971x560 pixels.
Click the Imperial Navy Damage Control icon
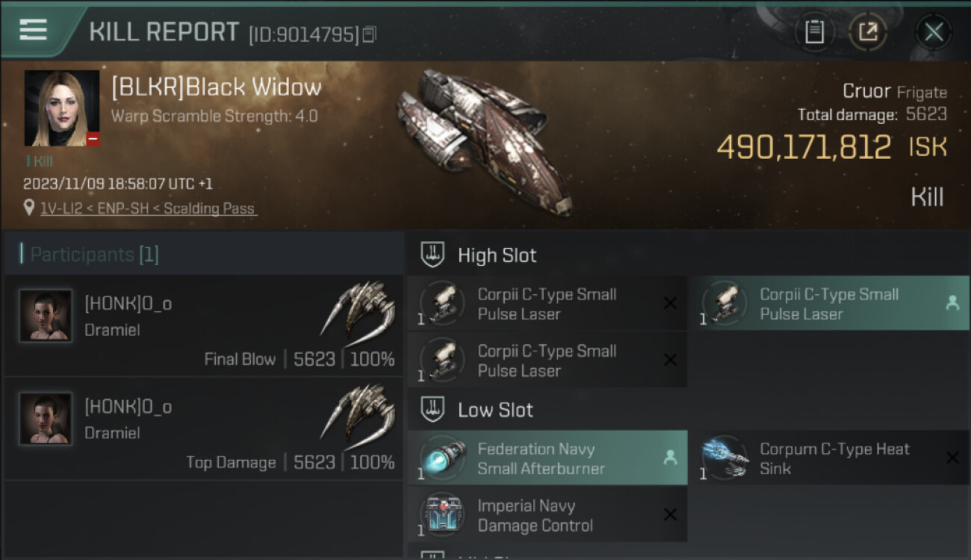(443, 515)
